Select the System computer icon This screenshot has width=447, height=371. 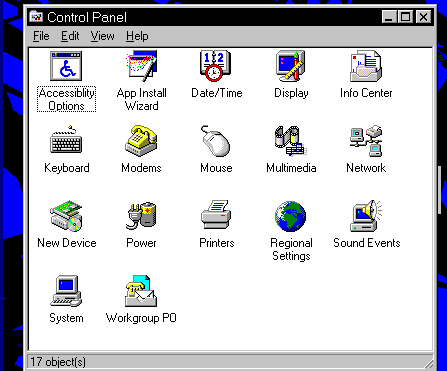(x=66, y=291)
